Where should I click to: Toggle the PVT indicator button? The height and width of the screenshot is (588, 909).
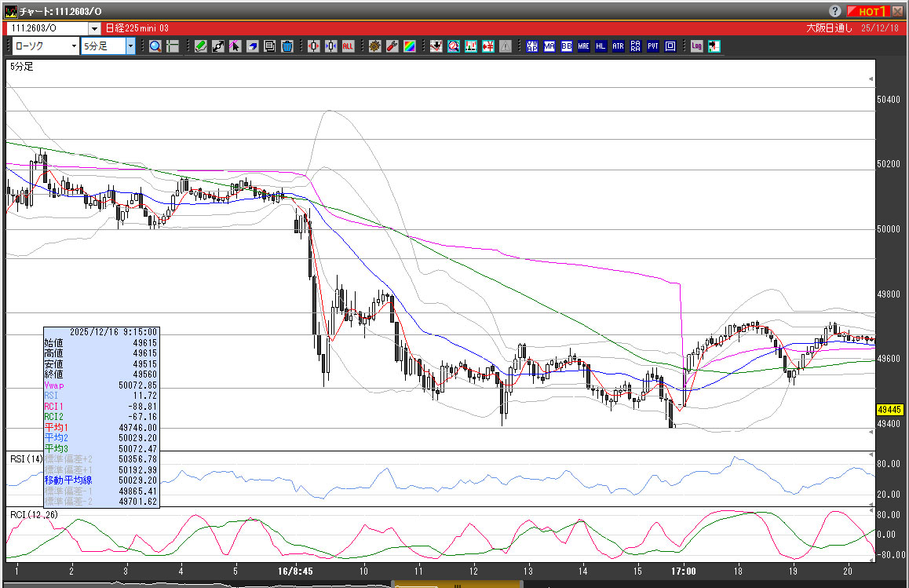[x=652, y=46]
